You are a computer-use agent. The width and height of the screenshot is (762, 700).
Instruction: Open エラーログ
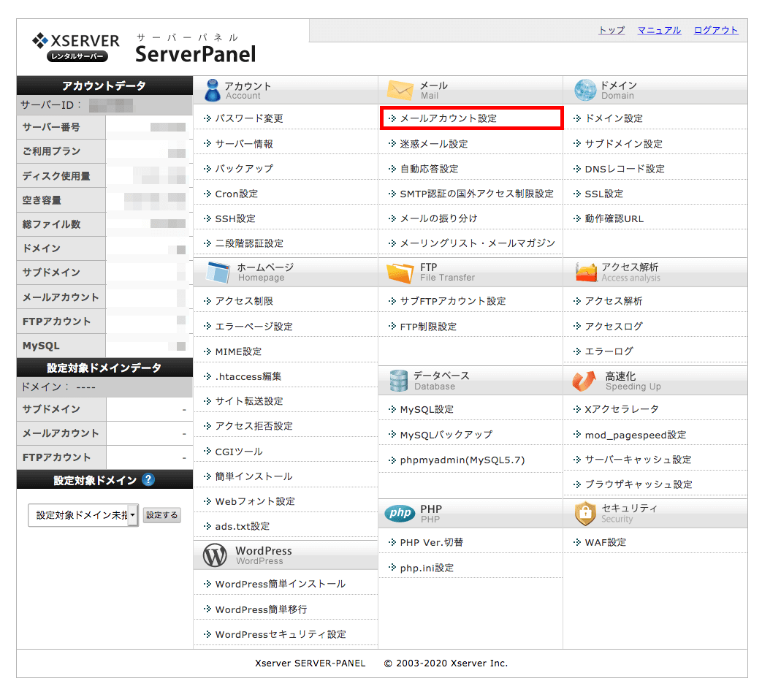609,351
